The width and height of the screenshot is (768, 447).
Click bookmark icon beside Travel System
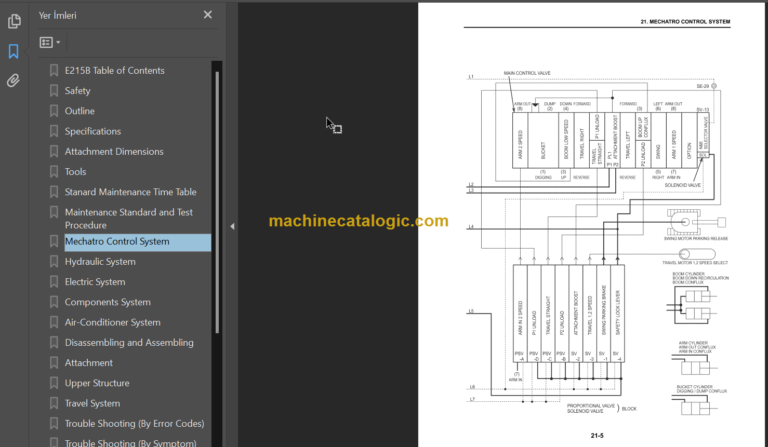54,403
